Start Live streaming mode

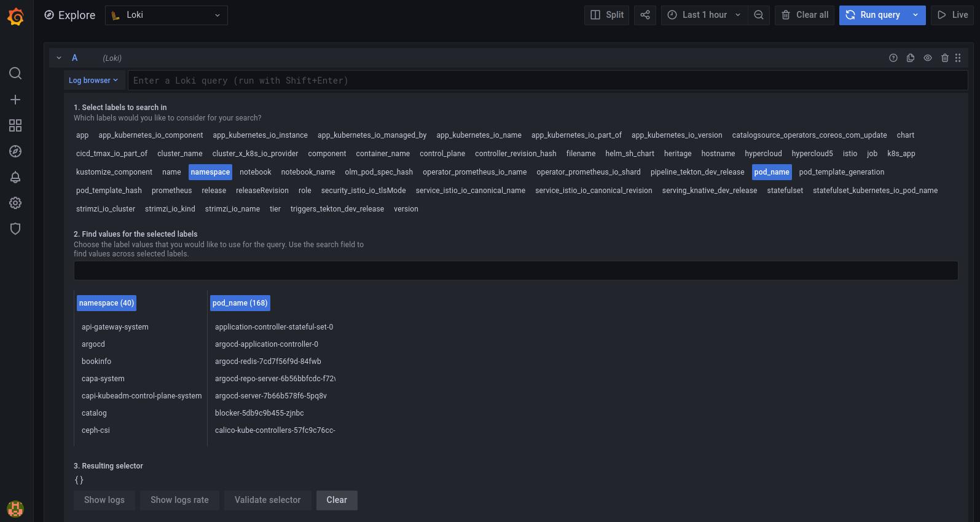click(953, 15)
